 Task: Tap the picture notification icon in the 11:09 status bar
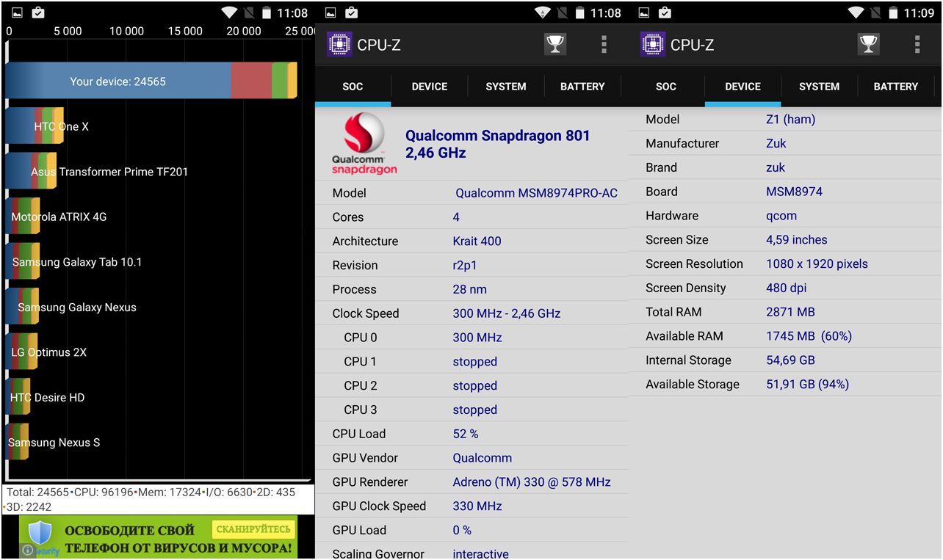coord(645,12)
